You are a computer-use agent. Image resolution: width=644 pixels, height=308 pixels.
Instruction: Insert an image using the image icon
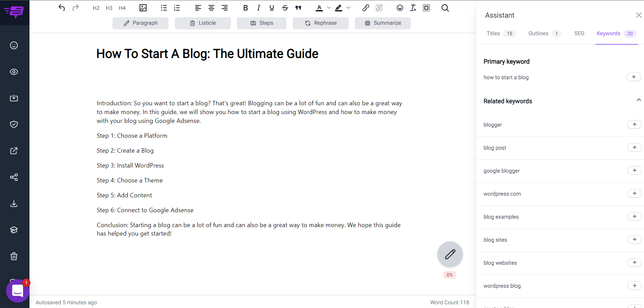point(143,8)
